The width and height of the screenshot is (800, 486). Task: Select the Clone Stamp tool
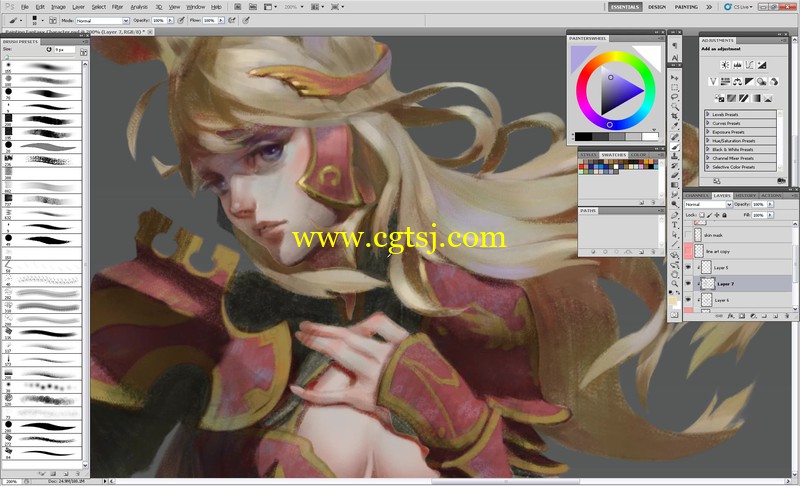674,157
